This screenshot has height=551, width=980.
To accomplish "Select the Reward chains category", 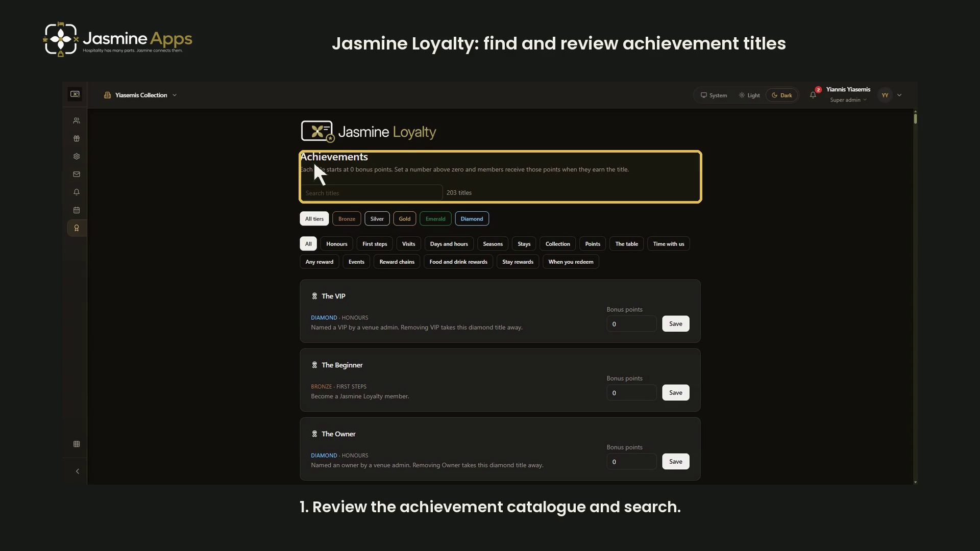I will click(397, 262).
